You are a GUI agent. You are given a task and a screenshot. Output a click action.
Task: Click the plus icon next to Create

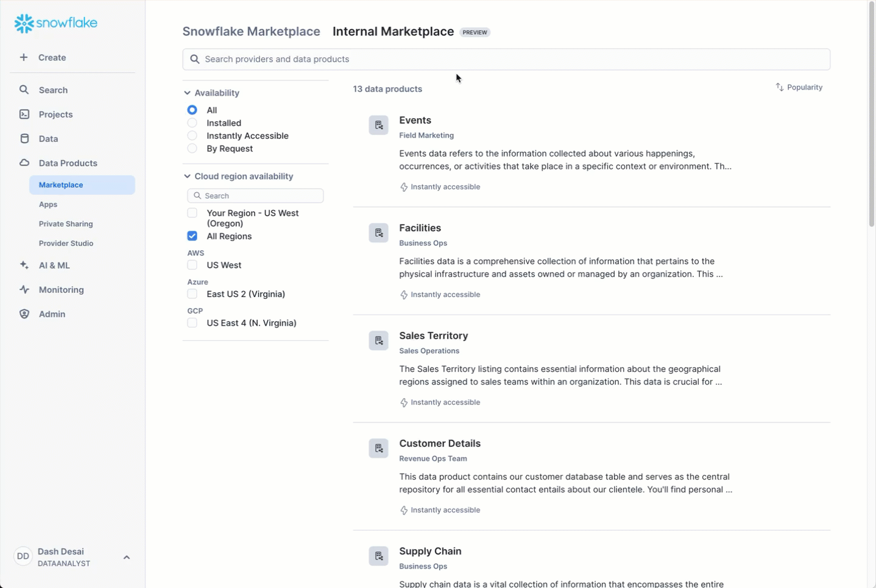click(x=24, y=57)
